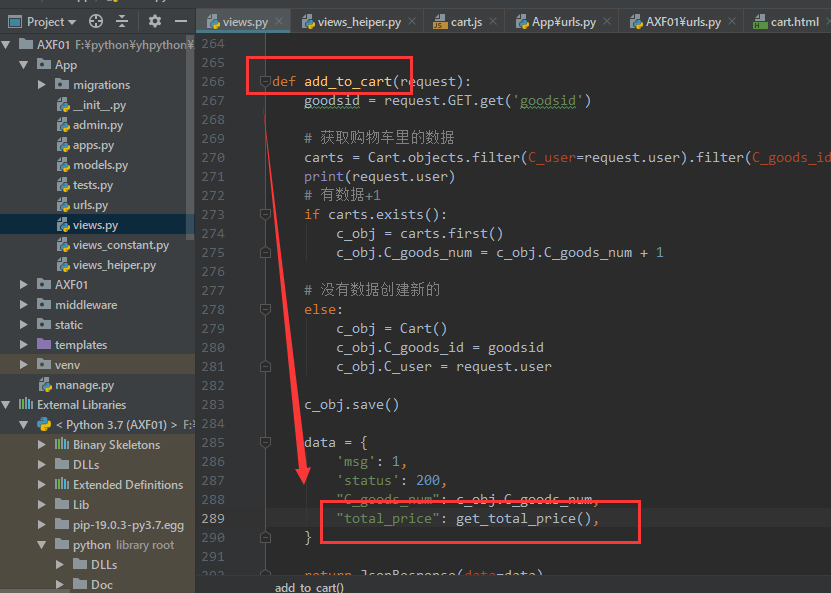Collapse the AXF01 project root node
Screen dimensions: 831x593
6,45
